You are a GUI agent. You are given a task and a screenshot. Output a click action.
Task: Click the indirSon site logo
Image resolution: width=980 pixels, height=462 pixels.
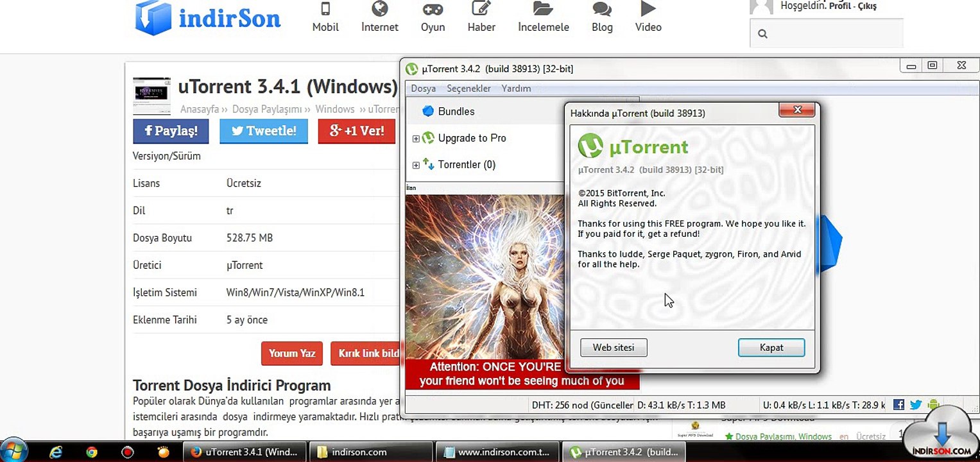pyautogui.click(x=208, y=17)
